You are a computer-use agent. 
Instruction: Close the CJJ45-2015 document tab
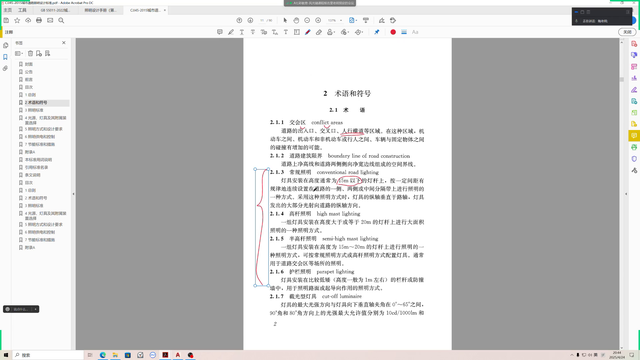coord(165,10)
